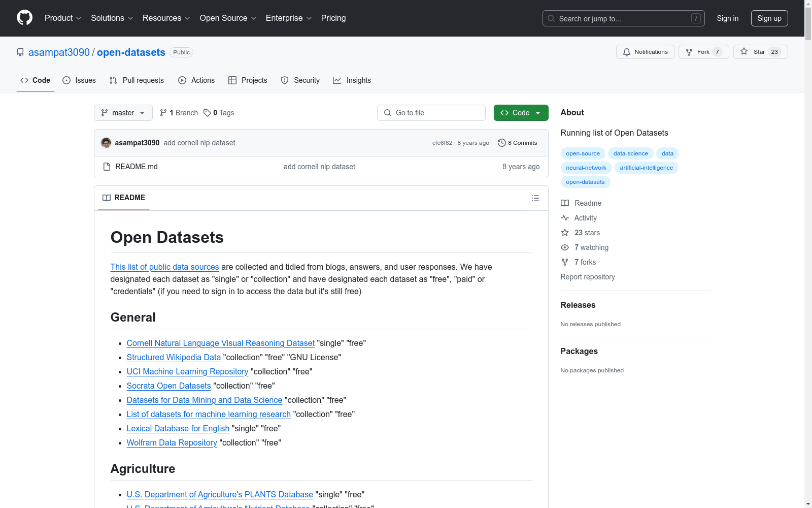The image size is (812, 508).
Task: View the 7 forks list
Action: tap(579, 262)
